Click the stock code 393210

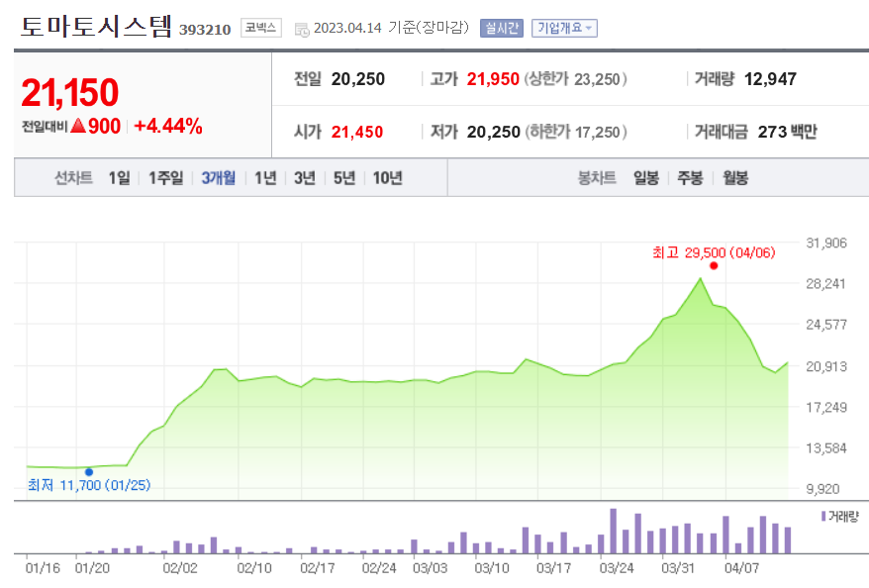205,30
